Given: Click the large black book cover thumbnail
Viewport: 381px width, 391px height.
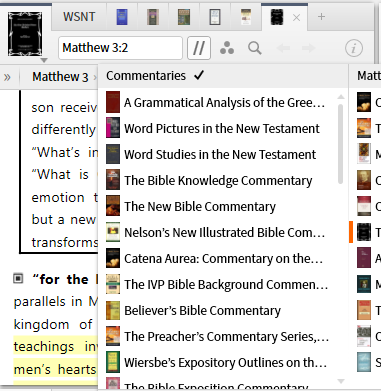Looking at the screenshot, I should click(25, 34).
